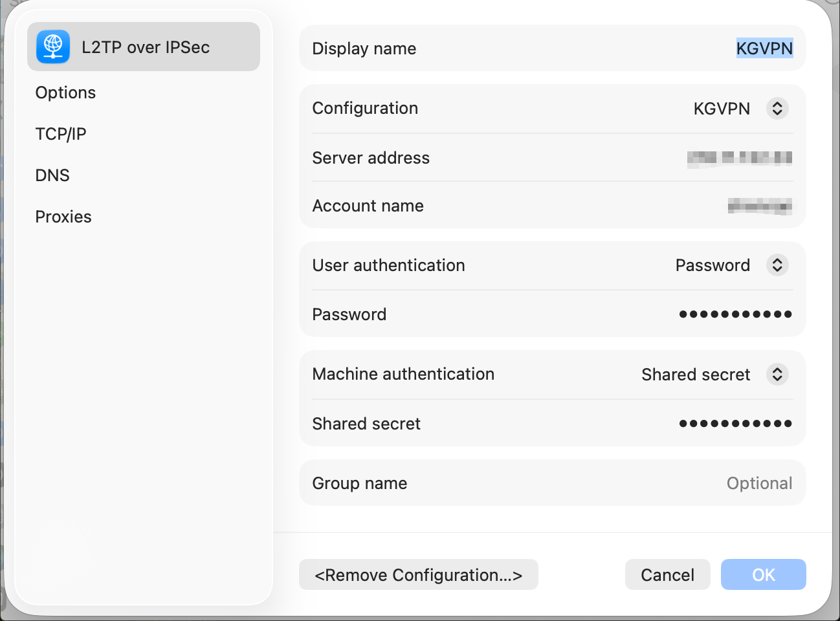Click the User authentication chevron icon

coord(777,265)
